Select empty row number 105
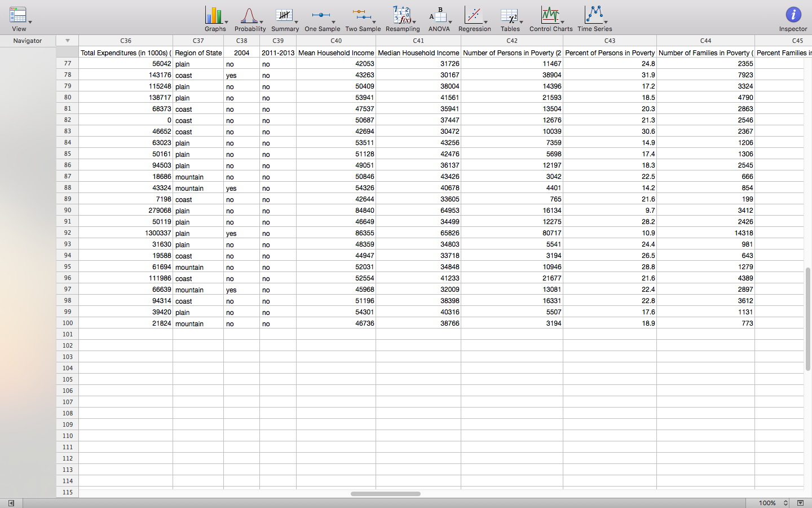Image resolution: width=812 pixels, height=508 pixels. (68, 379)
